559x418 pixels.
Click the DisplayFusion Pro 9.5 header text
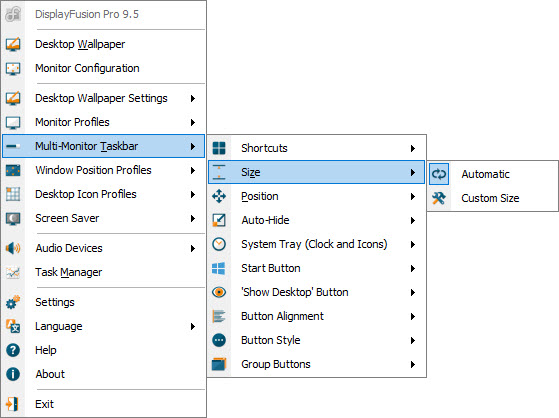click(87, 14)
